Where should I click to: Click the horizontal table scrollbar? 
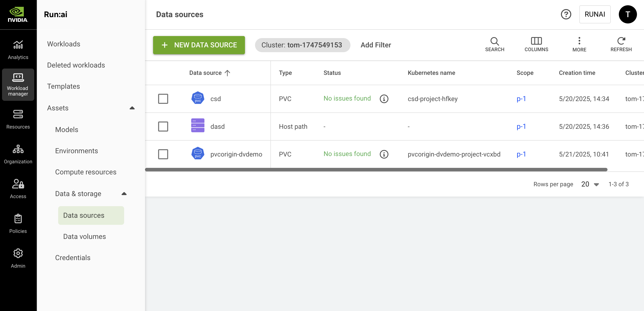click(376, 170)
